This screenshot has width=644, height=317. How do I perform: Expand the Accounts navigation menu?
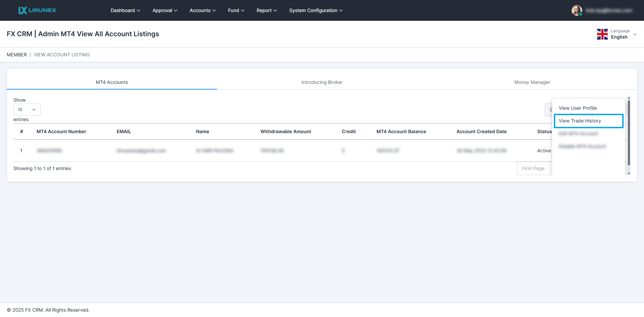click(x=202, y=10)
